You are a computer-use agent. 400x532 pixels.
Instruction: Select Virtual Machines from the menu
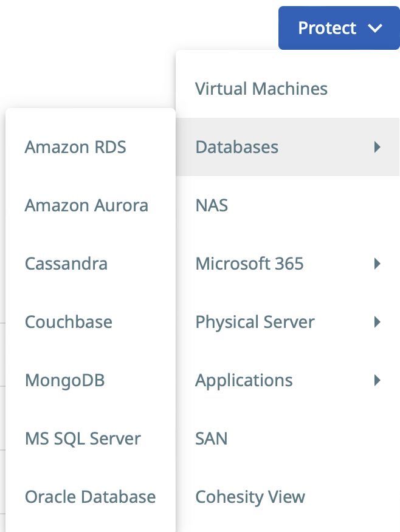point(261,89)
